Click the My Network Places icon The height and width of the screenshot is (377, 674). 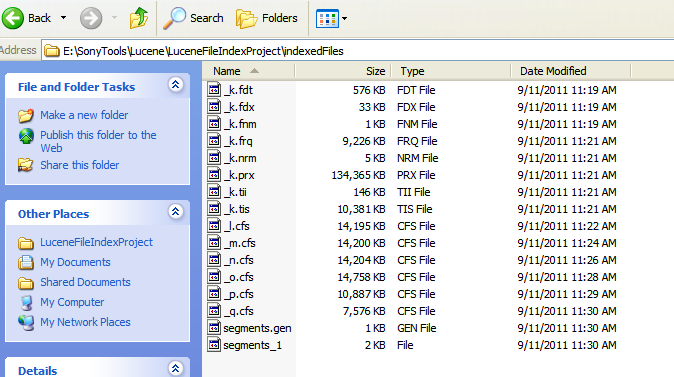click(x=26, y=323)
